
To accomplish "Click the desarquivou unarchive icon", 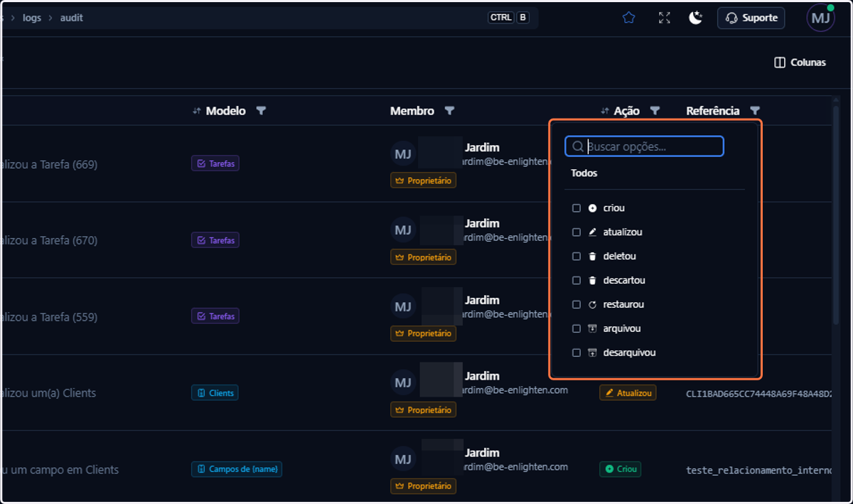I will [593, 353].
